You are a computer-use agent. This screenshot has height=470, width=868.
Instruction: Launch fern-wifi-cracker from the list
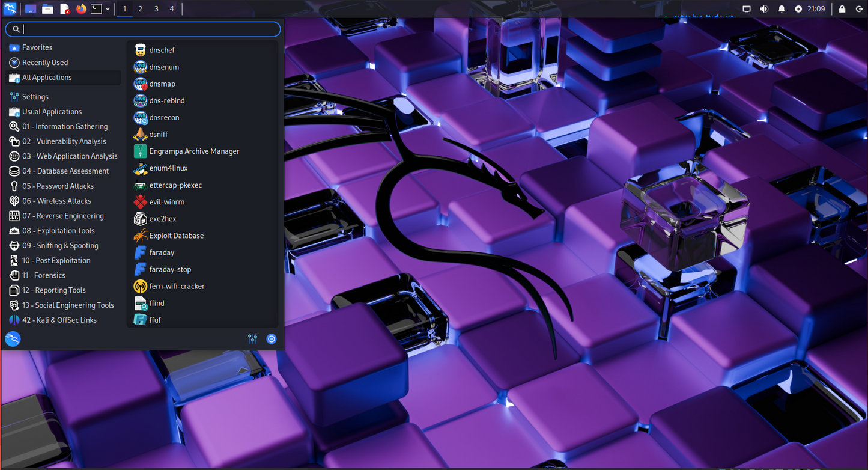(x=202, y=286)
